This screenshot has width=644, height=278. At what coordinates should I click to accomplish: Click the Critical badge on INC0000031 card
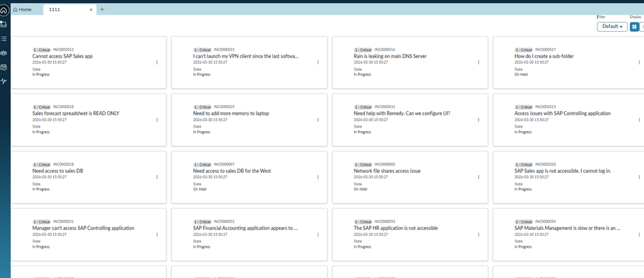coord(363,107)
